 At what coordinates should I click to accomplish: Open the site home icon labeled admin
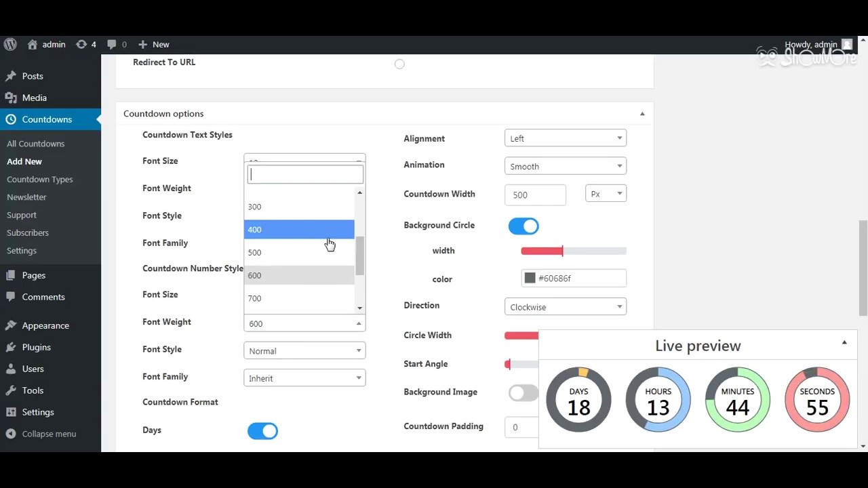coord(33,45)
